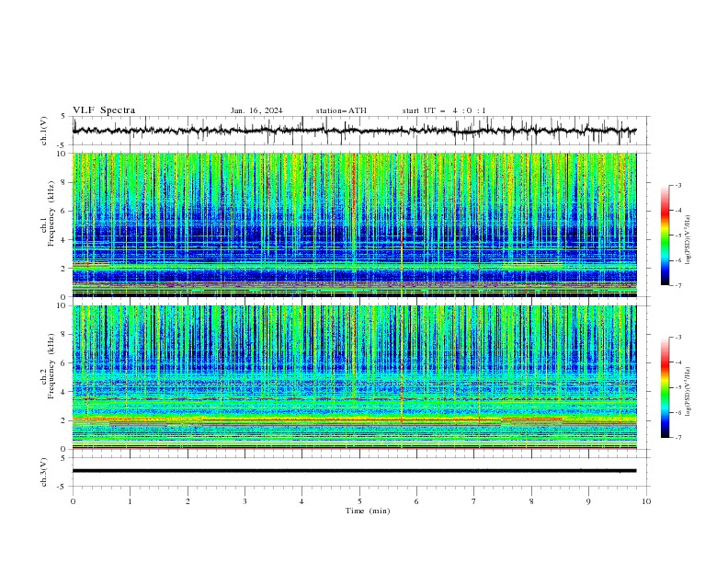This screenshot has height=563, width=728.
Task: Click the 'station=ATH' label
Action: (341, 110)
